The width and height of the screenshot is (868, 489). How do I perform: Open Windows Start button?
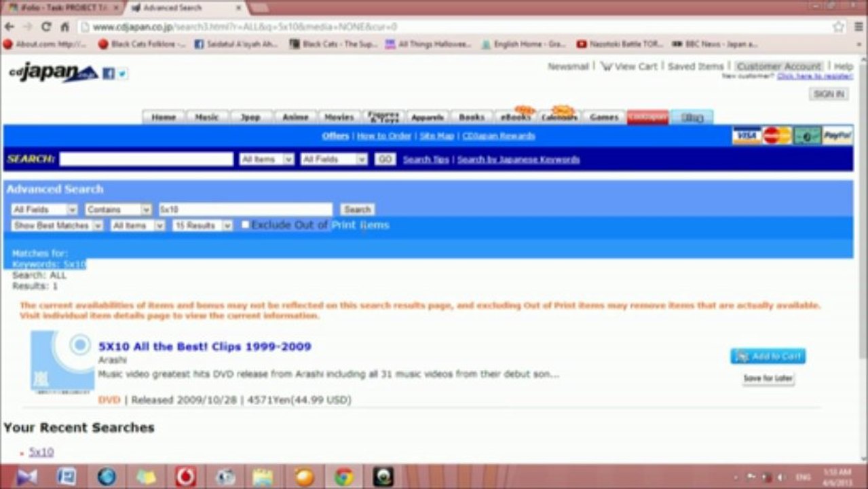point(26,477)
